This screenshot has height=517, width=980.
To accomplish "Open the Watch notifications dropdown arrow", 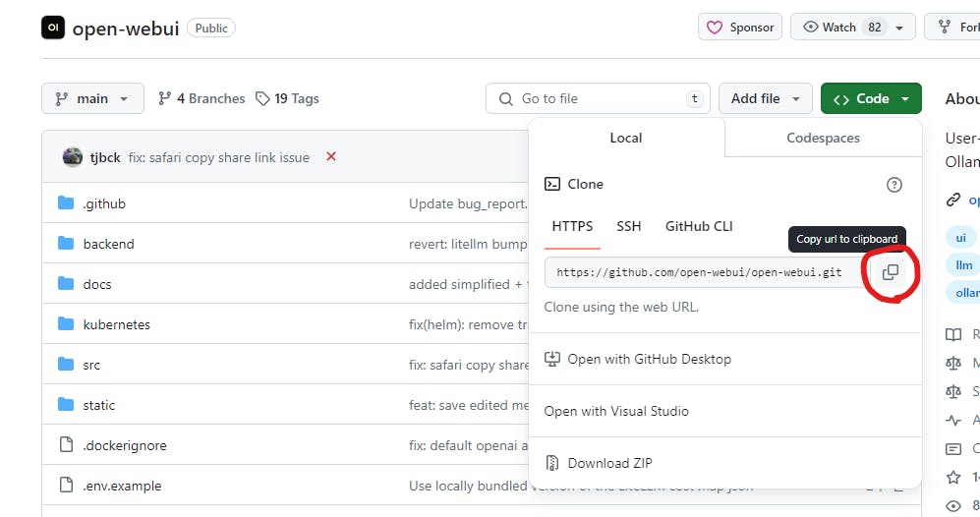I will (x=899, y=28).
